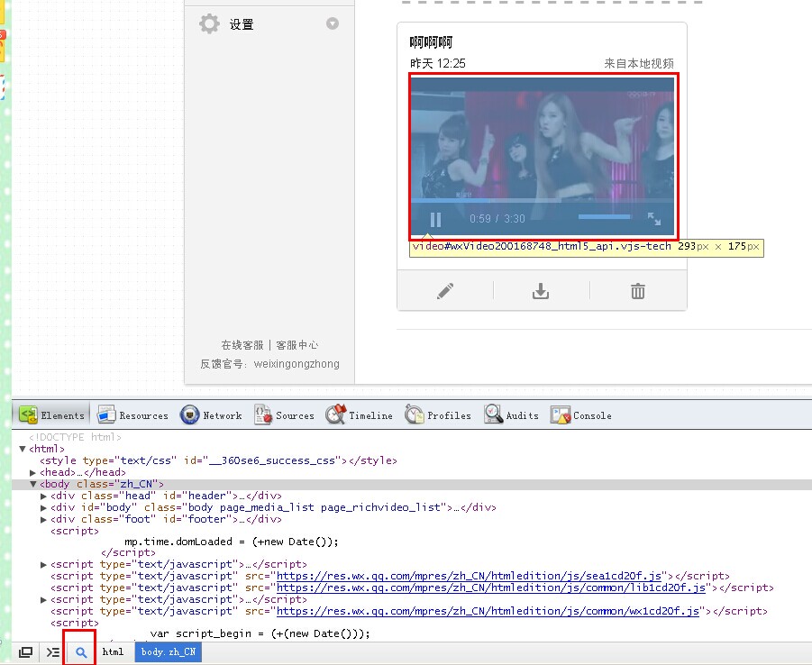Activate the magnifier inspect element icon
812x665 pixels.
pos(80,652)
